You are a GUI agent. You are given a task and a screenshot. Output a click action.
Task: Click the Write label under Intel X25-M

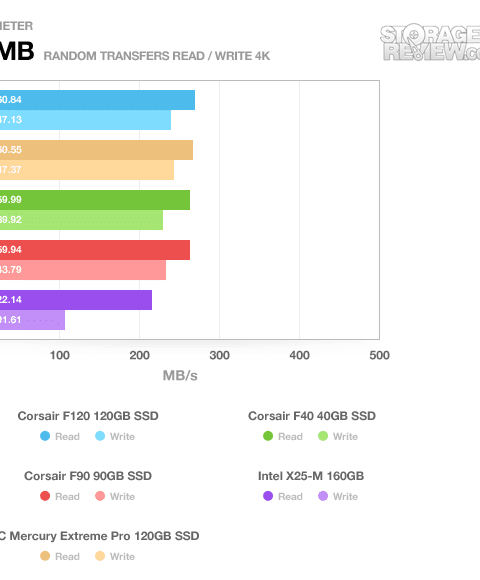pyautogui.click(x=345, y=496)
